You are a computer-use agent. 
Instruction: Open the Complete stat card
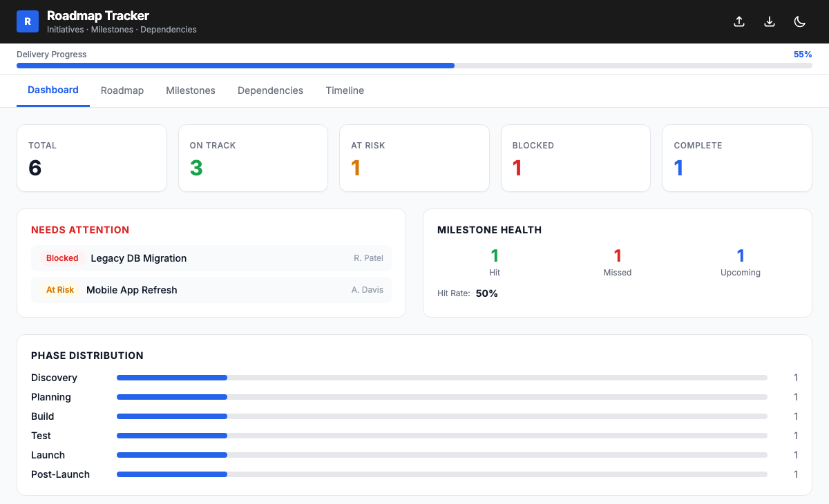point(737,158)
